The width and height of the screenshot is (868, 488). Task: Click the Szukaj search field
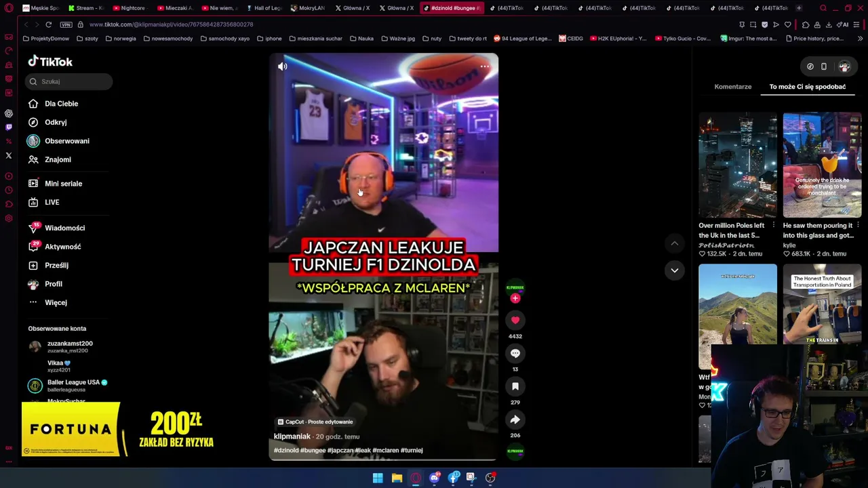click(70, 81)
